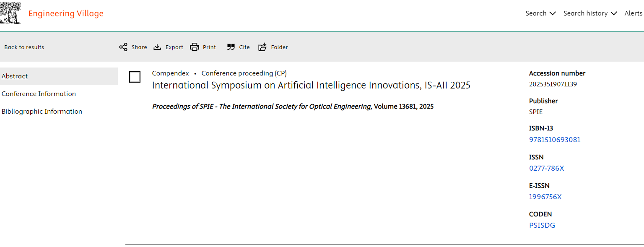The height and width of the screenshot is (247, 644).
Task: Click the Folder save icon
Action: pyautogui.click(x=262, y=47)
